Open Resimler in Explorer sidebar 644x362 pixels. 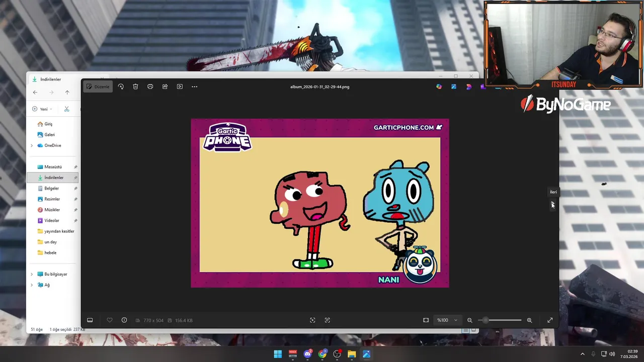coord(52,199)
